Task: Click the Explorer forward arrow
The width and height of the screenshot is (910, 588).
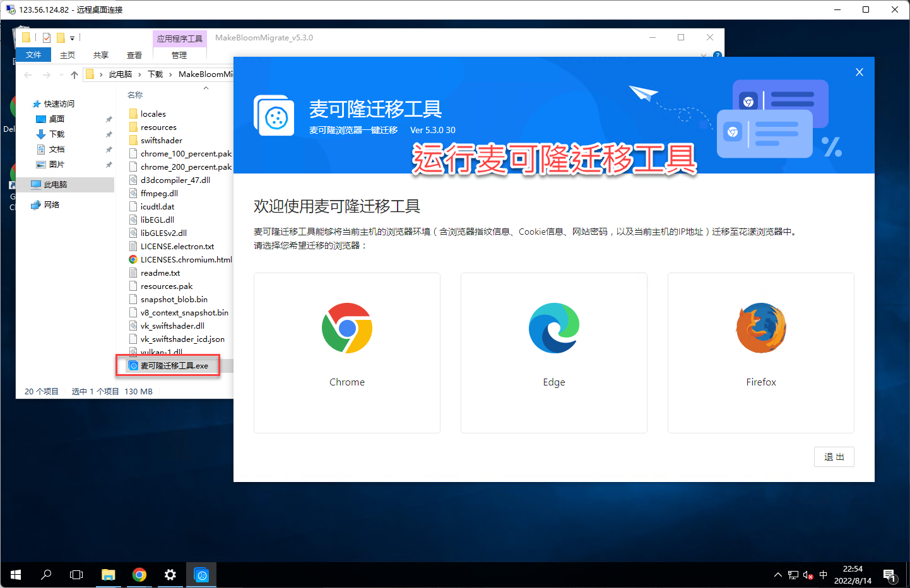Action: (46, 74)
